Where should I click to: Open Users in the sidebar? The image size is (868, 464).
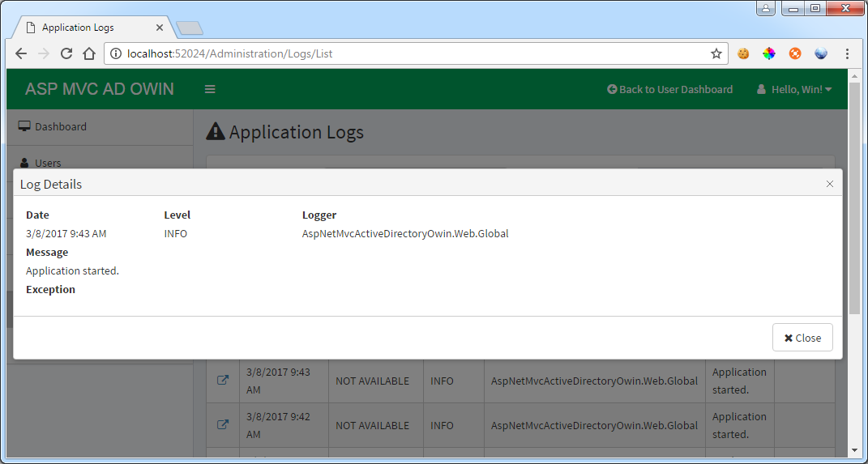100,163
